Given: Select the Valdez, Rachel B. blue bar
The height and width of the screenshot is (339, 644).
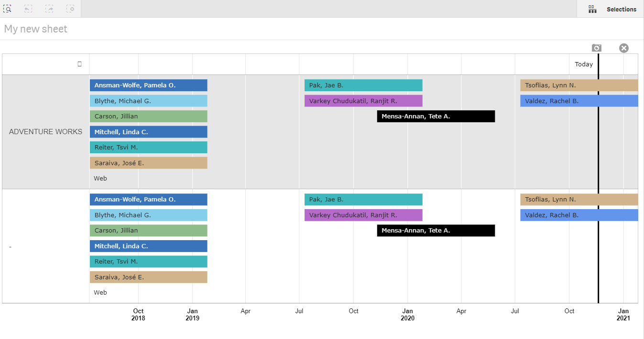Looking at the screenshot, I should point(579,101).
